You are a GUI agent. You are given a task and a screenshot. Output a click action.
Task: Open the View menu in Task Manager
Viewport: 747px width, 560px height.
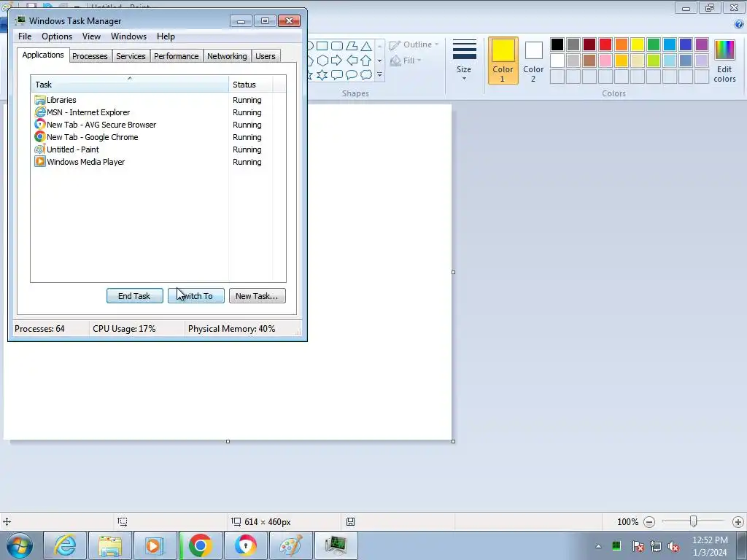pyautogui.click(x=91, y=36)
